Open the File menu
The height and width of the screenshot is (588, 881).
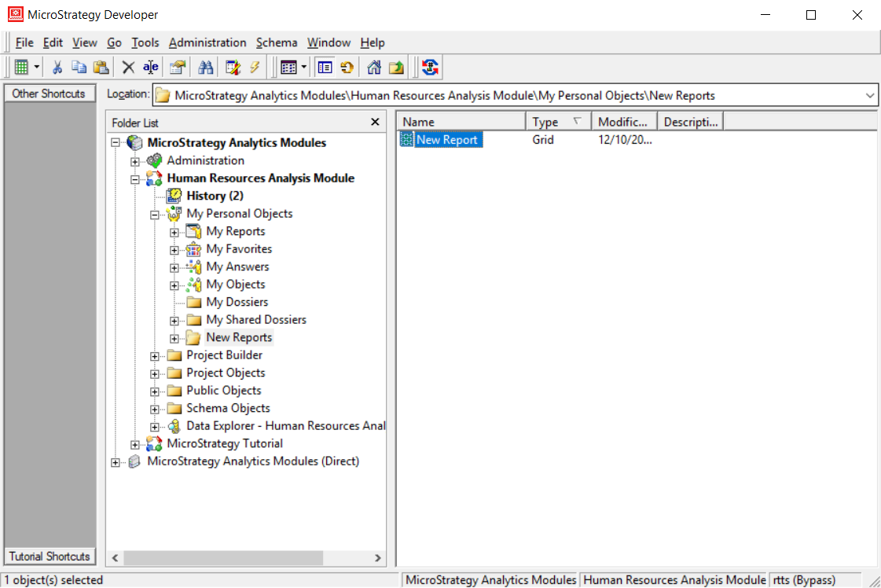click(24, 42)
